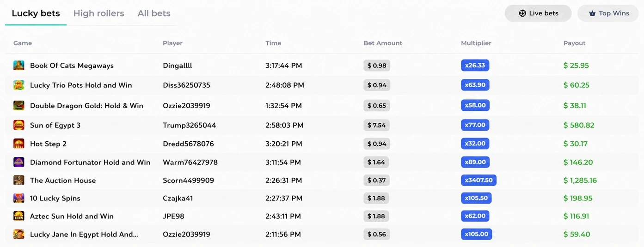Click the $ 198.95 payout value
Screen dimensions: 644x247
pyautogui.click(x=578, y=198)
